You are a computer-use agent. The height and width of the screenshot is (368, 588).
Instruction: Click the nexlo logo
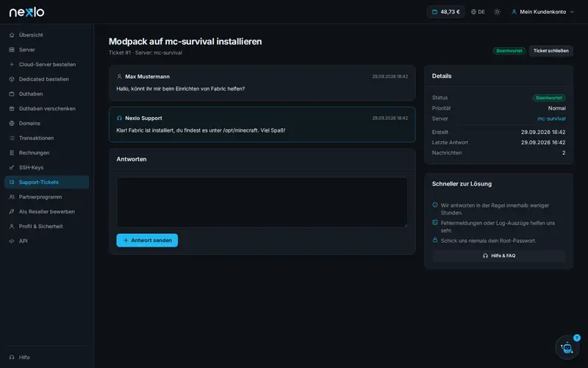pyautogui.click(x=26, y=12)
